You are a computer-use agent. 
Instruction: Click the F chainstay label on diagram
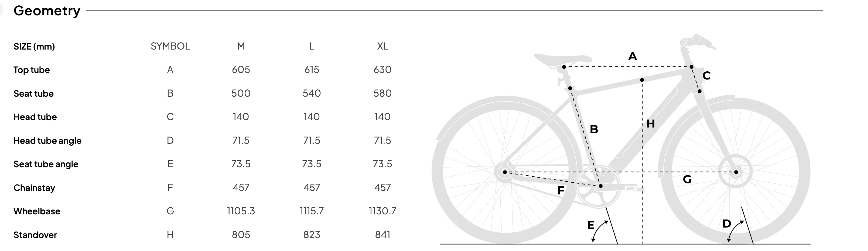tap(561, 191)
